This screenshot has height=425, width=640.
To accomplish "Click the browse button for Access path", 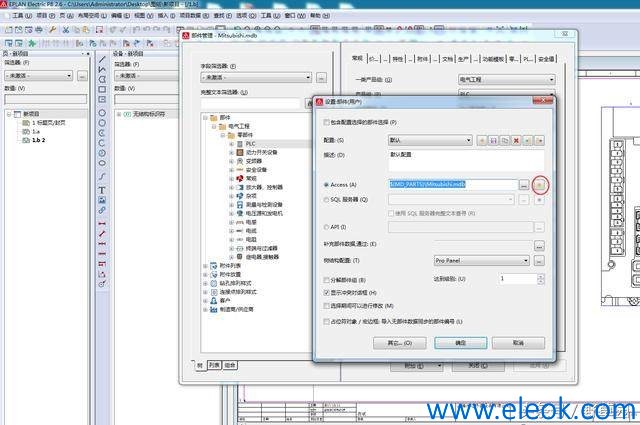I will click(524, 185).
